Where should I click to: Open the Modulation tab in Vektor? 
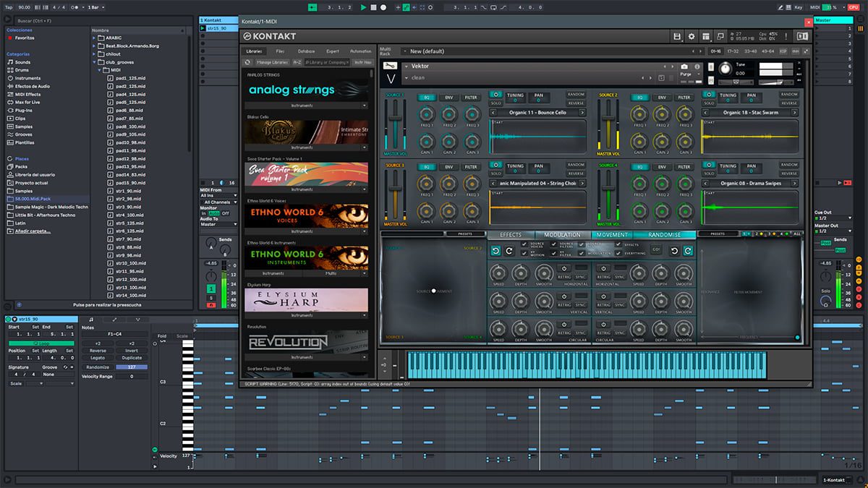(x=563, y=235)
